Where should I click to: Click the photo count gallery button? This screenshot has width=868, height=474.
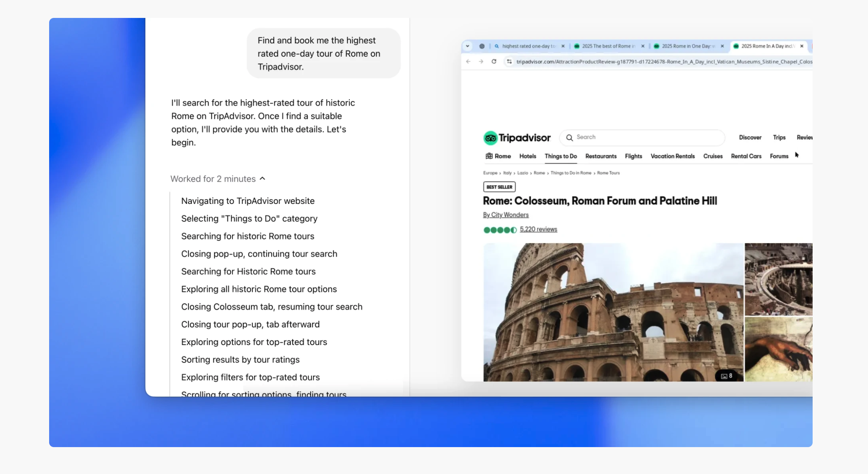(726, 376)
